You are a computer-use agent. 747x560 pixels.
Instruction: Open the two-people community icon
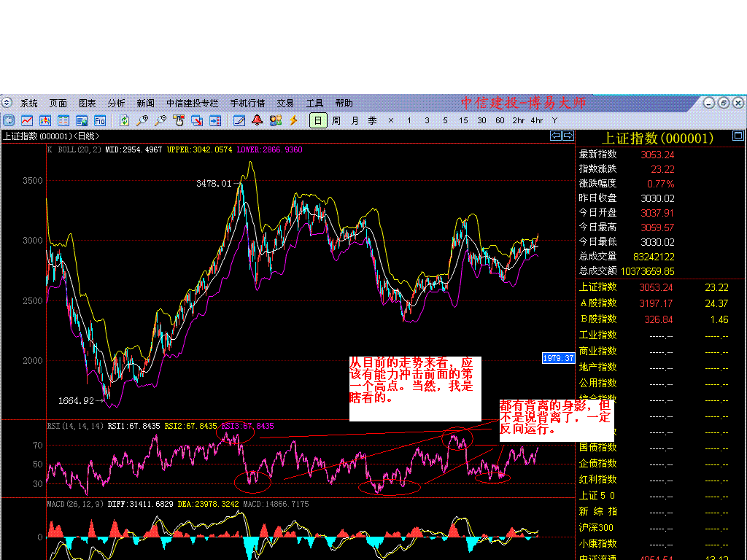tap(275, 120)
